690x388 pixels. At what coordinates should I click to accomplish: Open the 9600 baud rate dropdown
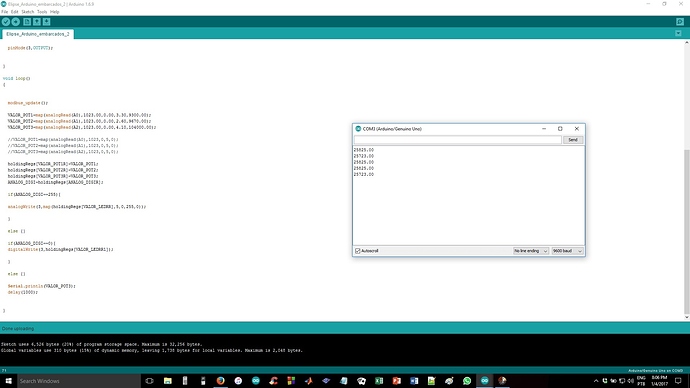tap(567, 251)
